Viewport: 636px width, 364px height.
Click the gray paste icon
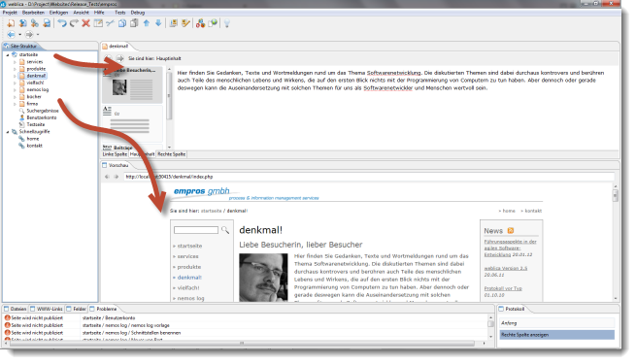pos(134,23)
